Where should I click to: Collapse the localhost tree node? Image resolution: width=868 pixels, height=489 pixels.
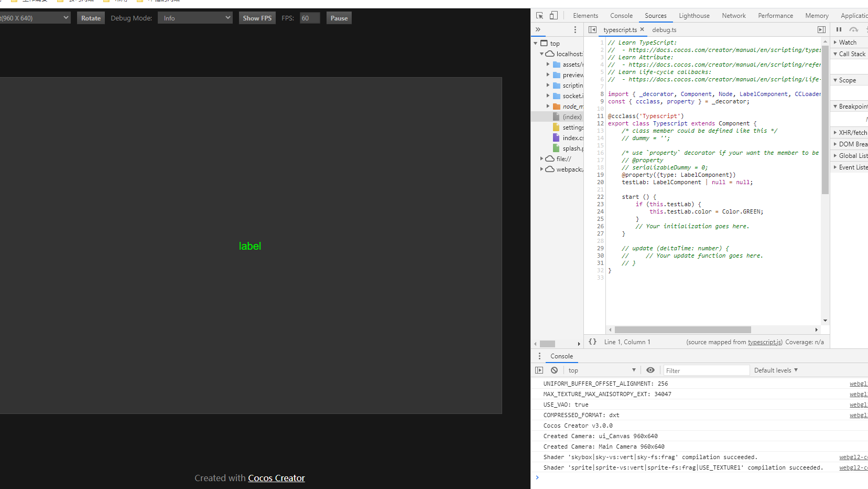click(x=542, y=54)
